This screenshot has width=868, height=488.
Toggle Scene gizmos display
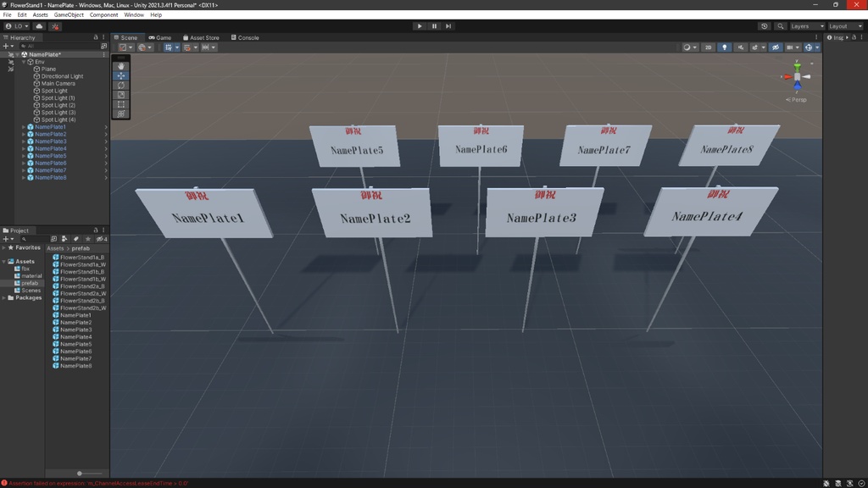809,47
